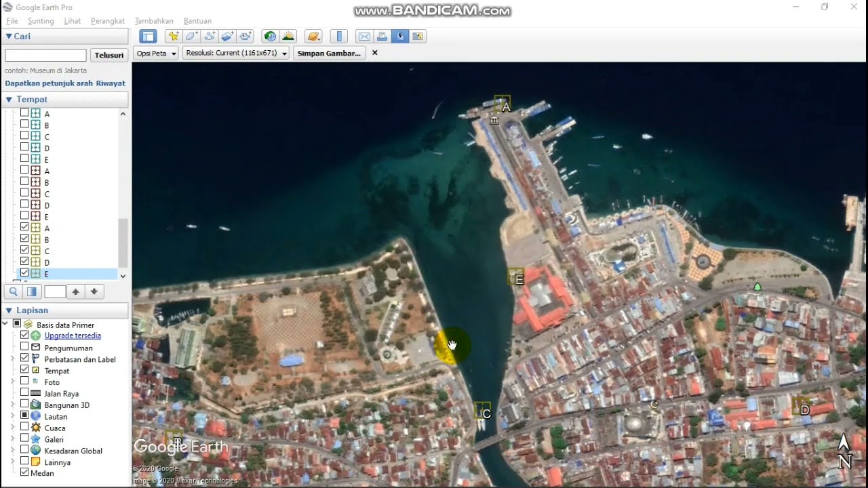Screen dimensions: 868x488
Task: Move selected place down arrow
Action: point(94,291)
